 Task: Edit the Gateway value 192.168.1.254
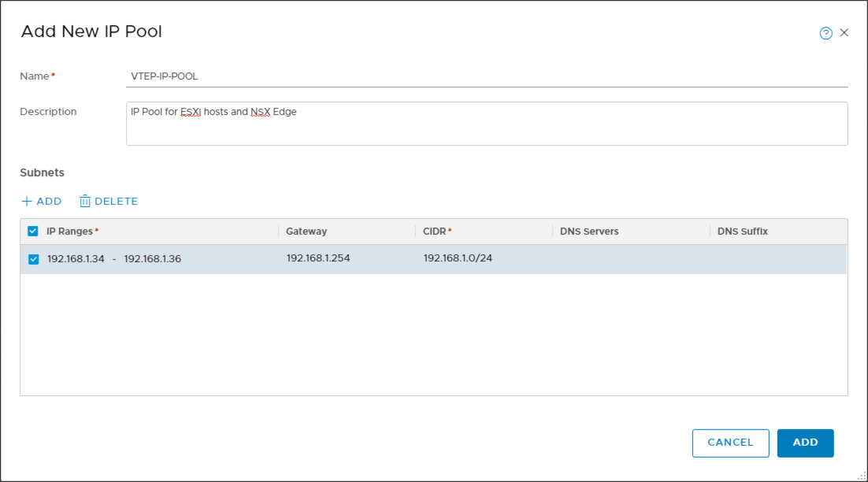[x=318, y=258]
